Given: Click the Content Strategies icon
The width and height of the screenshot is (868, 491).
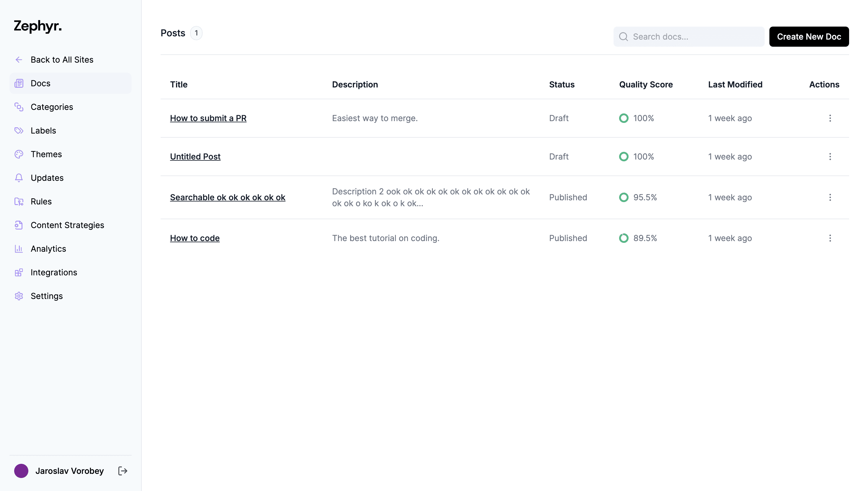Looking at the screenshot, I should [x=19, y=225].
